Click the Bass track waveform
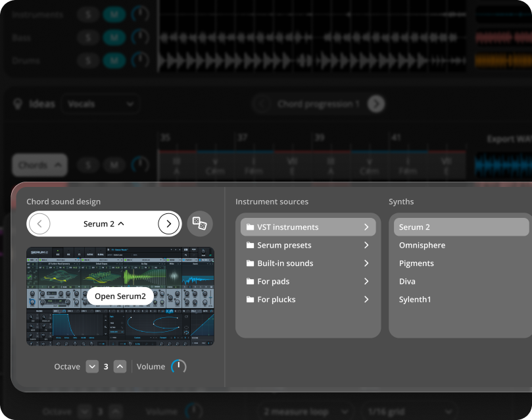 (312, 38)
